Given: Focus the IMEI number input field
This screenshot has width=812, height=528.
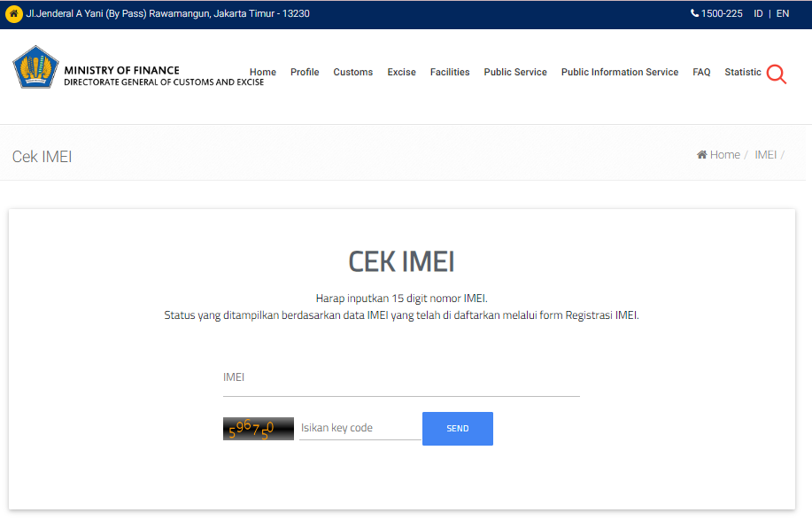Looking at the screenshot, I should click(401, 377).
